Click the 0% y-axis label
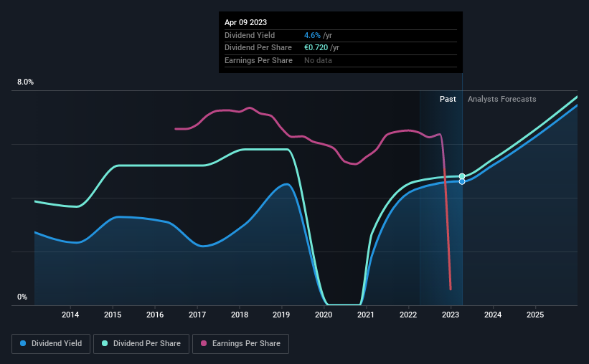The height and width of the screenshot is (364, 589). (22, 297)
